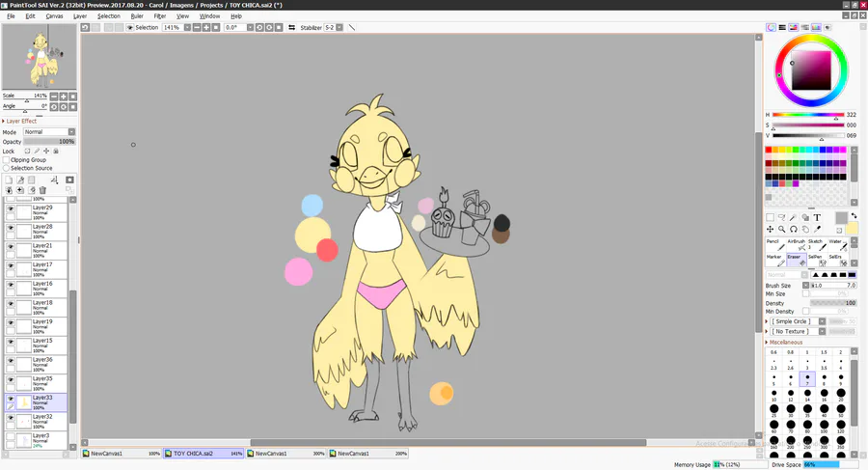
Task: Pick the red swatch in palette
Action: pos(769,150)
